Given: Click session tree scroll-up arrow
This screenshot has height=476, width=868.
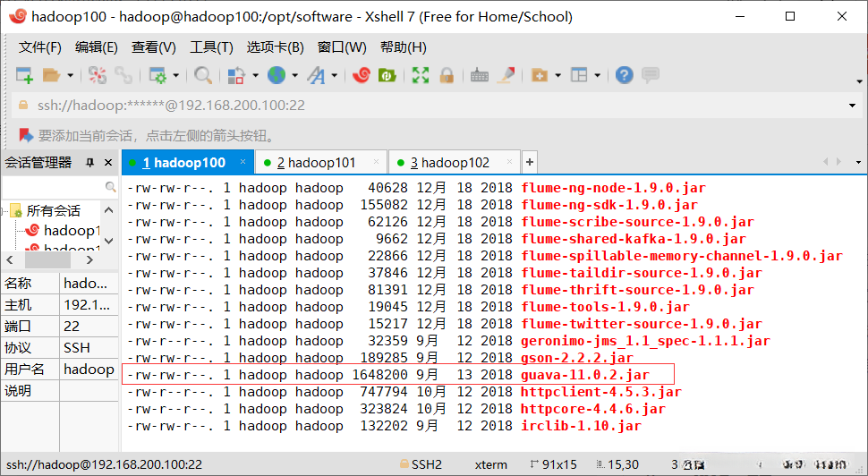Looking at the screenshot, I should pyautogui.click(x=109, y=210).
